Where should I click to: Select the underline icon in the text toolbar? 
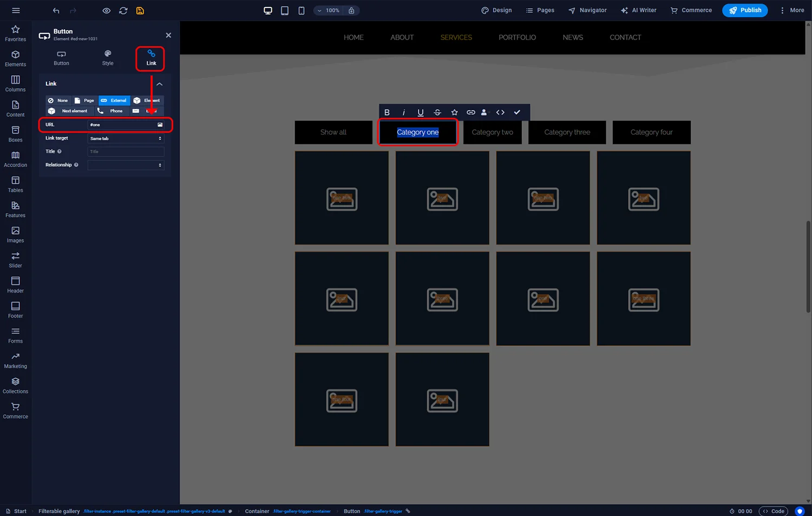(x=421, y=112)
